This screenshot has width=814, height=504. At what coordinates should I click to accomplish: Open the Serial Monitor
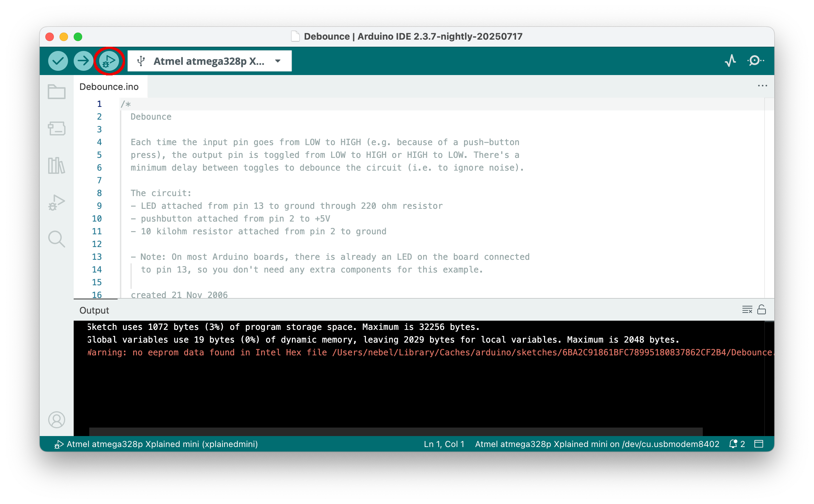(x=756, y=61)
